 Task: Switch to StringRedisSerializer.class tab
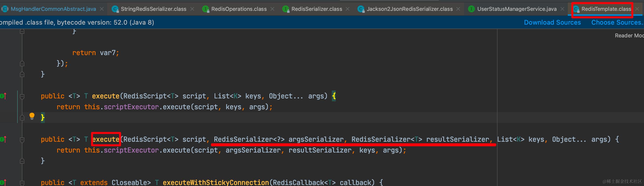pos(153,9)
